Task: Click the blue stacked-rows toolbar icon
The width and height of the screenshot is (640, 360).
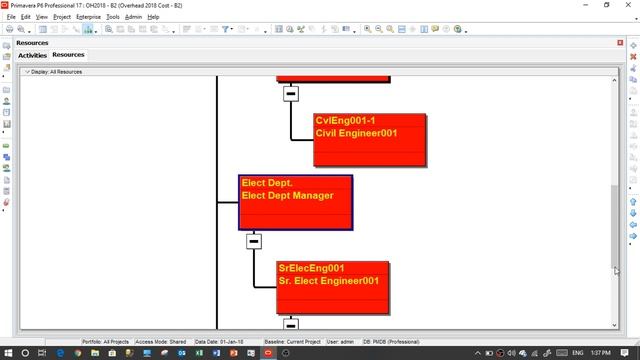Action: coord(402,29)
